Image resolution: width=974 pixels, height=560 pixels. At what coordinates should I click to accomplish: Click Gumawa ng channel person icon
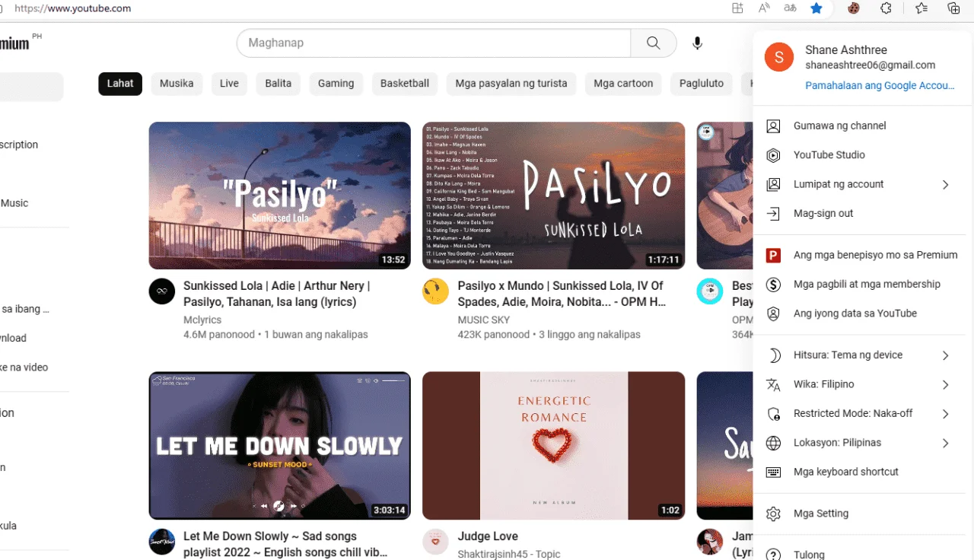coord(773,126)
